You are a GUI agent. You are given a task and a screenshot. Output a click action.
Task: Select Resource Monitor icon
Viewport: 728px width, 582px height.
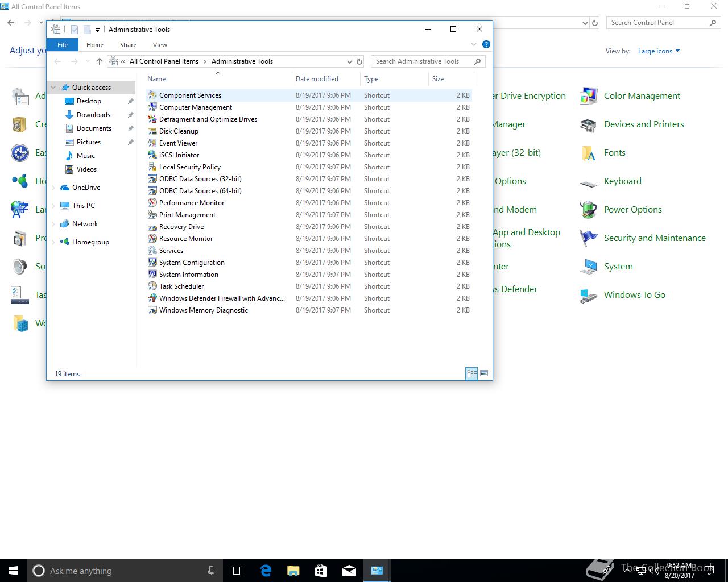pyautogui.click(x=152, y=239)
